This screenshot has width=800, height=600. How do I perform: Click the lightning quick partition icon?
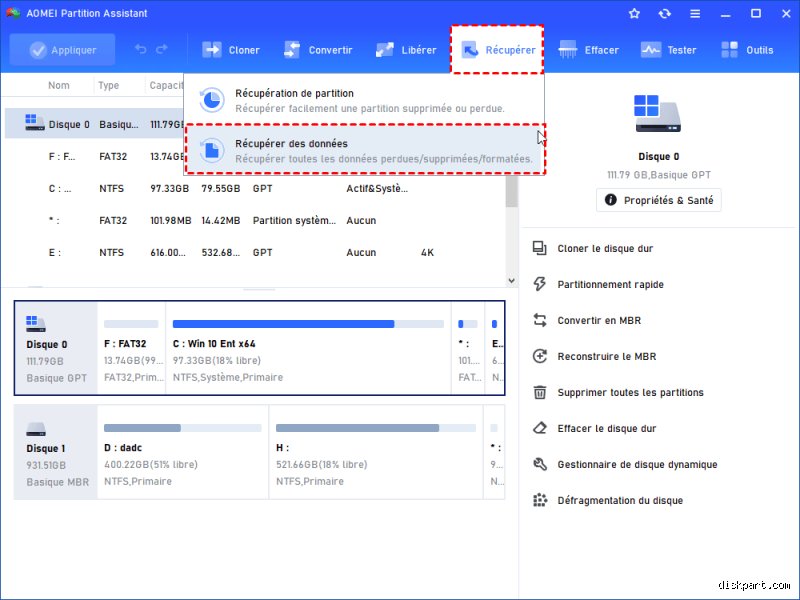coord(540,284)
